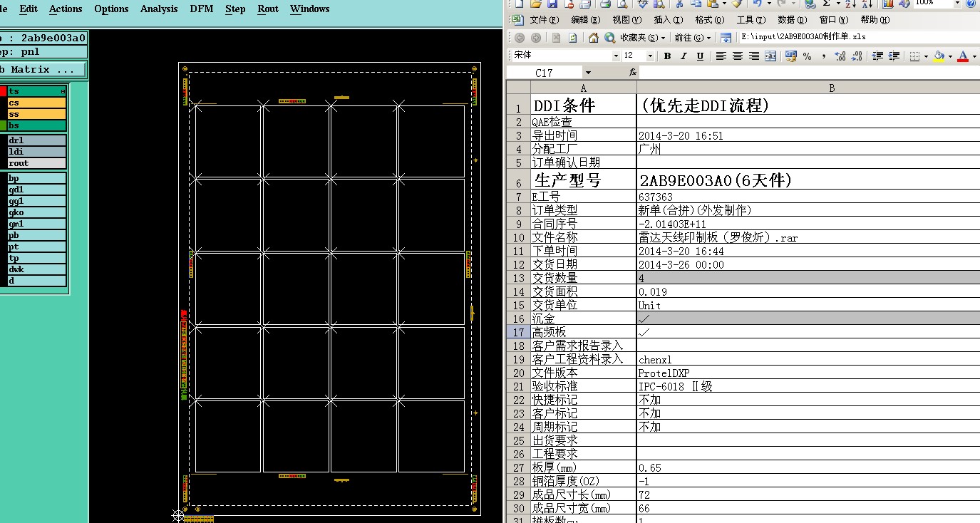
Task: Open 前往 Go dropdown
Action: point(693,38)
